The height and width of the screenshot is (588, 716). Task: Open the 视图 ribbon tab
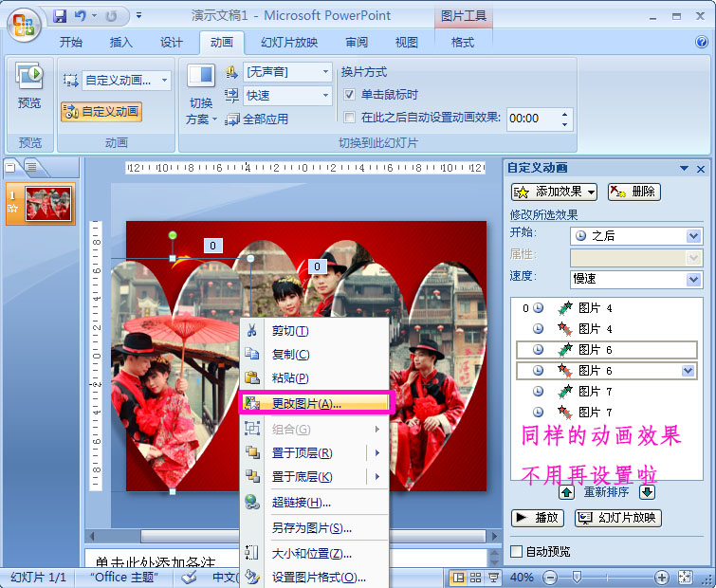pyautogui.click(x=407, y=43)
